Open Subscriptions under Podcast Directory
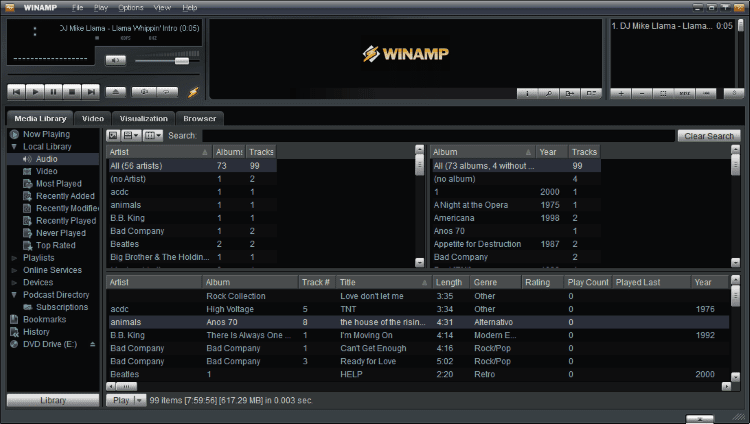Screen dimensions: 750x424 62,307
